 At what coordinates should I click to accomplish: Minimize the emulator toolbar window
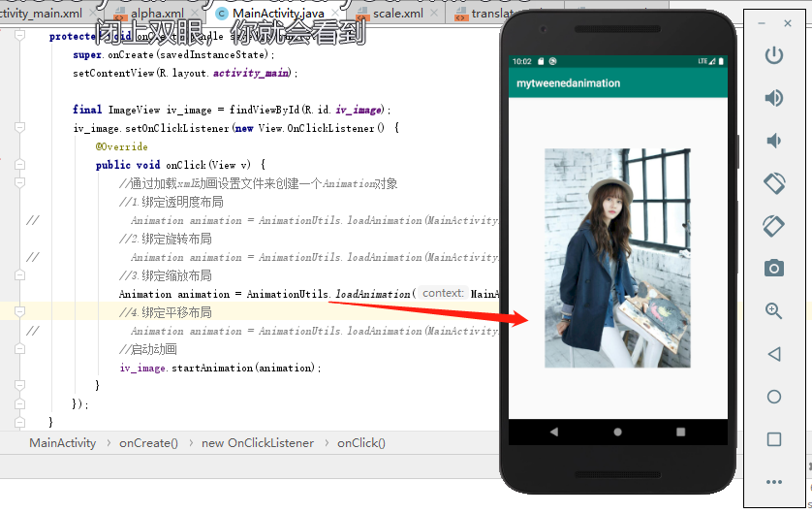click(x=762, y=24)
